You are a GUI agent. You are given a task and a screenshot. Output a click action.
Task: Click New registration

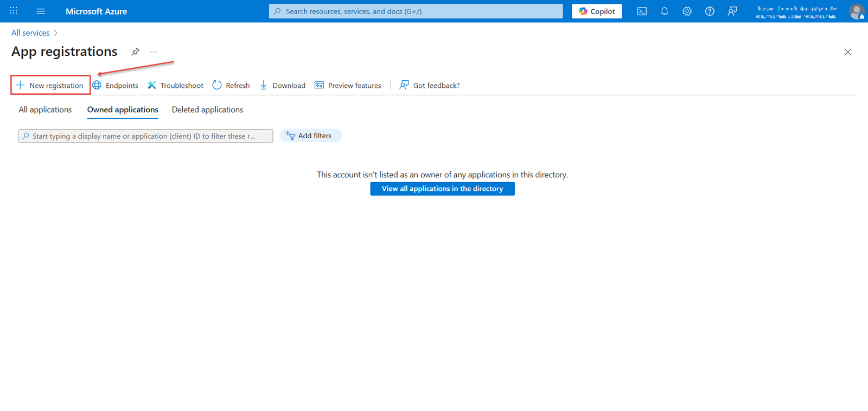point(50,85)
